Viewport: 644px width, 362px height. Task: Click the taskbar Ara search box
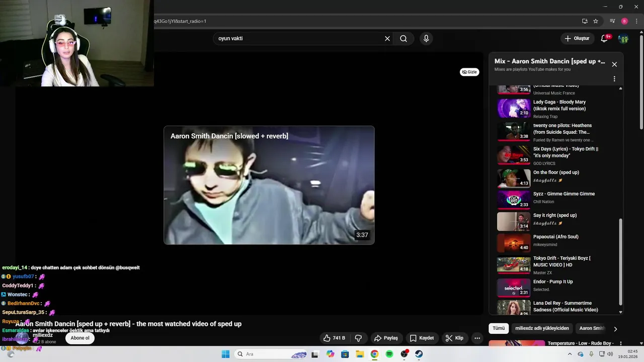click(x=271, y=354)
